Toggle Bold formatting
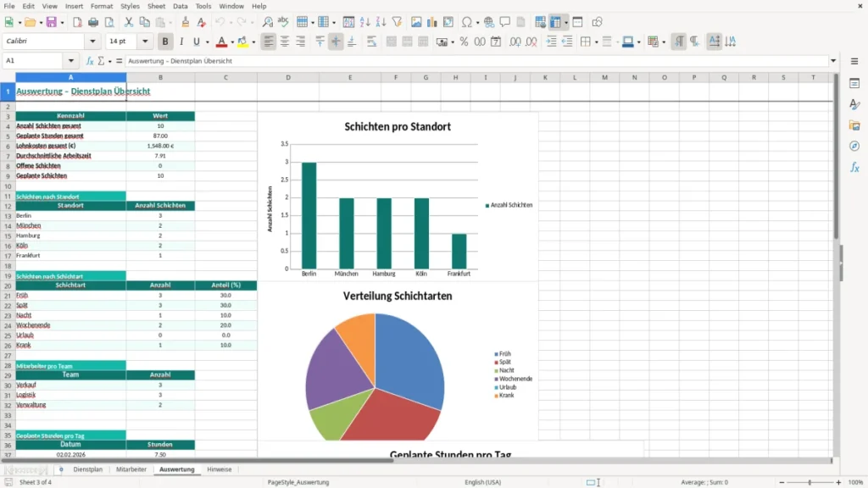This screenshot has height=488, width=868. [165, 42]
